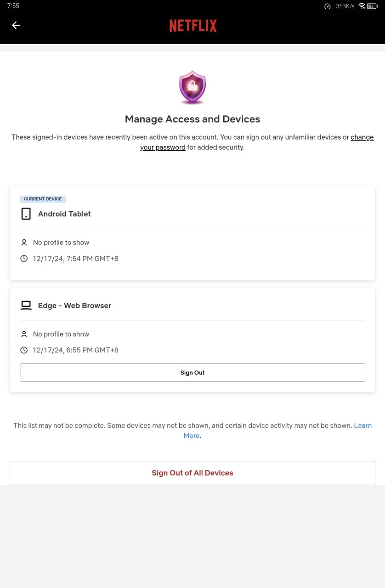Tap the profile icon under Edge browser
Image resolution: width=385 pixels, height=588 pixels.
(24, 334)
